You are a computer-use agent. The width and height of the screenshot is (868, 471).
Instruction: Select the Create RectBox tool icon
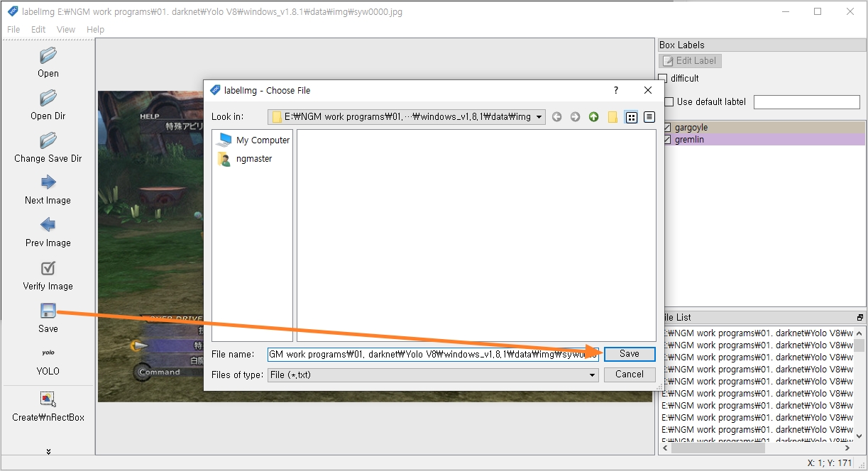pos(48,399)
